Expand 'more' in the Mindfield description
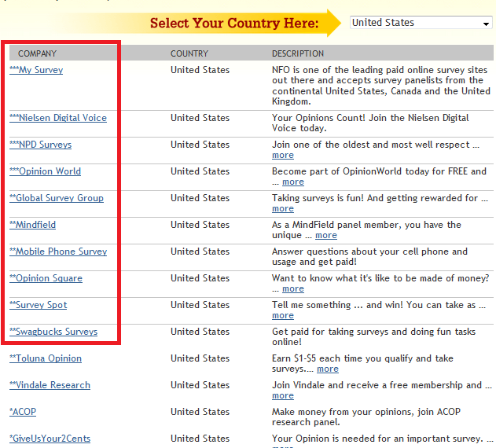496x448 pixels. (x=326, y=236)
